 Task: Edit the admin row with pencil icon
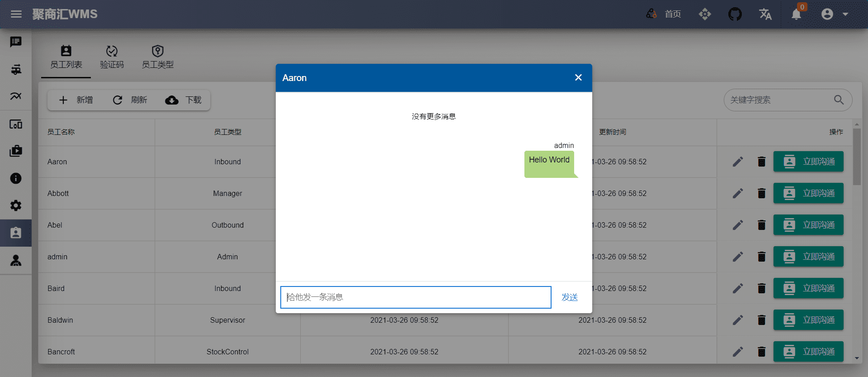tap(738, 257)
